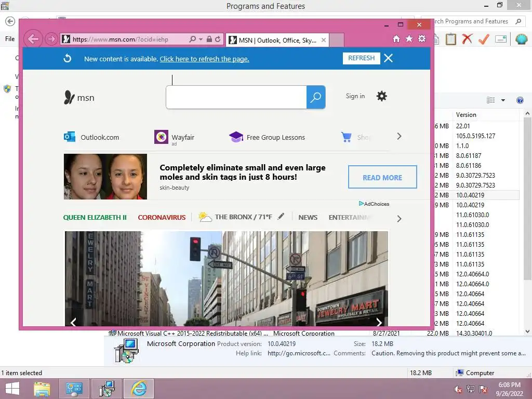Click the READ MORE ad button
532x399 pixels.
(x=382, y=177)
